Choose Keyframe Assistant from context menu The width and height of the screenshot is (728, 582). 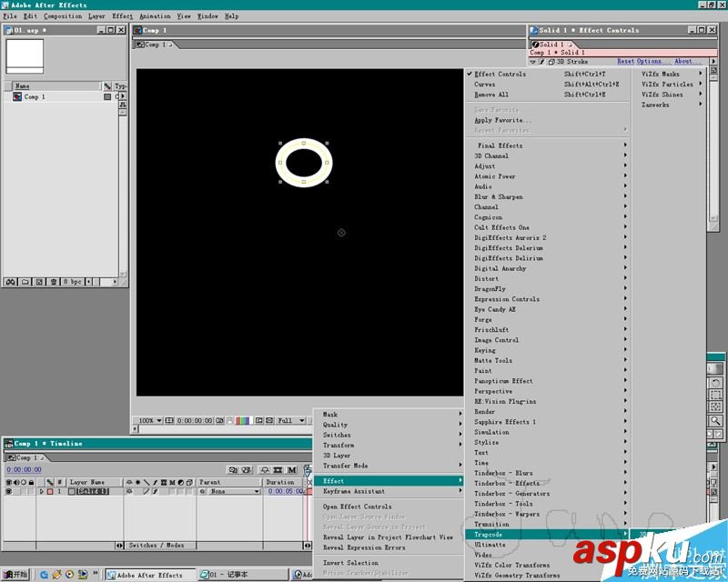pyautogui.click(x=389, y=491)
